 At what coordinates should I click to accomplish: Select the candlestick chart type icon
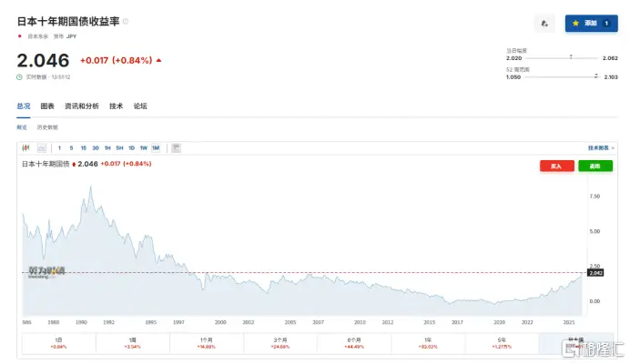click(x=27, y=147)
